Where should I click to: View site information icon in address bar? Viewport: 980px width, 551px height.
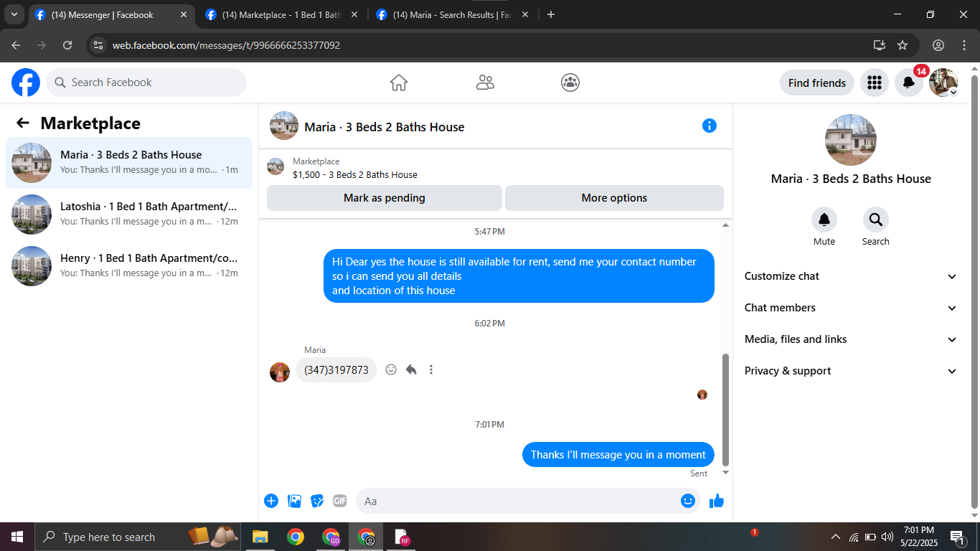click(99, 45)
